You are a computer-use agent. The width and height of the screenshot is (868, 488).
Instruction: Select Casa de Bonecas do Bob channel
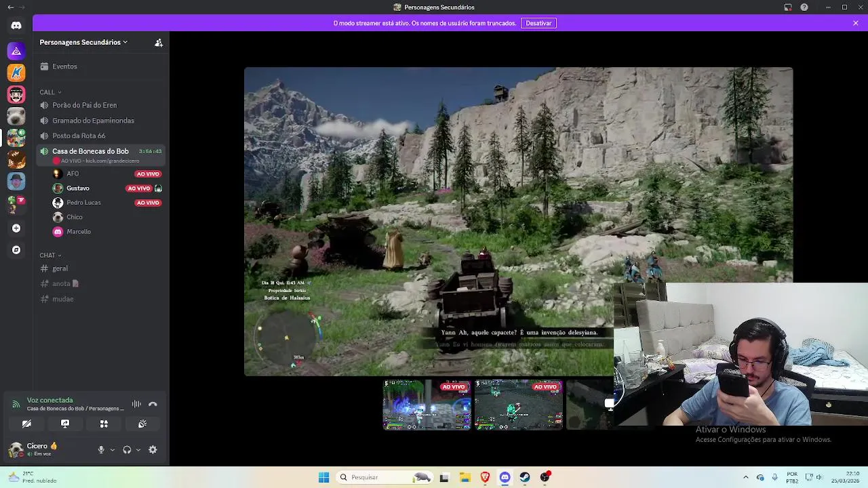click(x=102, y=155)
